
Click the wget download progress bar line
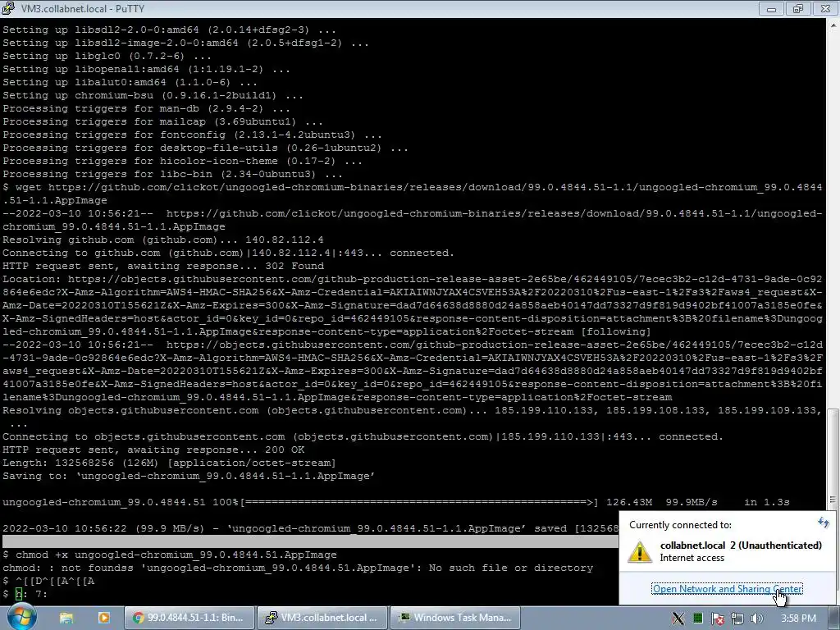pyautogui.click(x=396, y=502)
